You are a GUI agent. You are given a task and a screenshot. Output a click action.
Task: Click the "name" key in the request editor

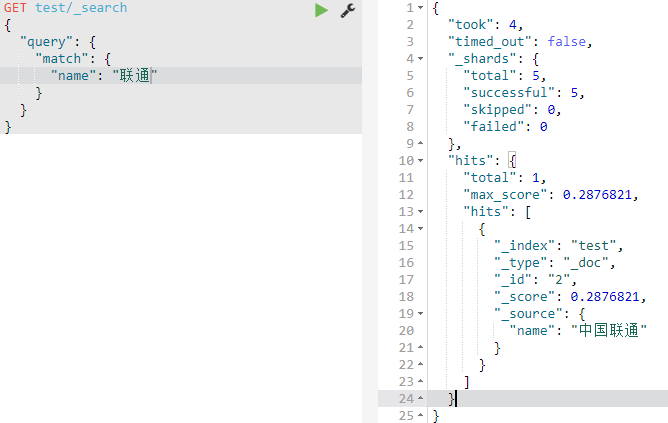tap(73, 76)
